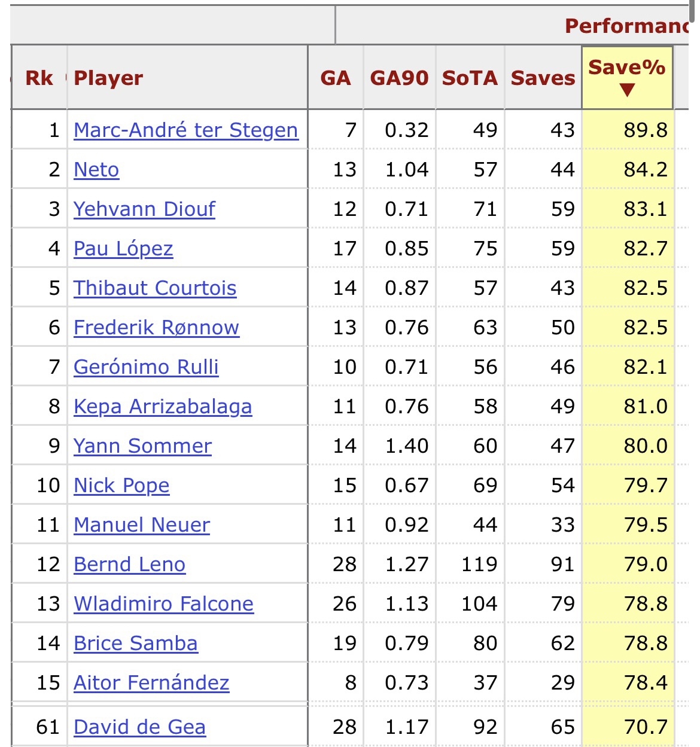Select Kepa Arrizabalaga link
The height and width of the screenshot is (747, 700).
click(x=163, y=406)
